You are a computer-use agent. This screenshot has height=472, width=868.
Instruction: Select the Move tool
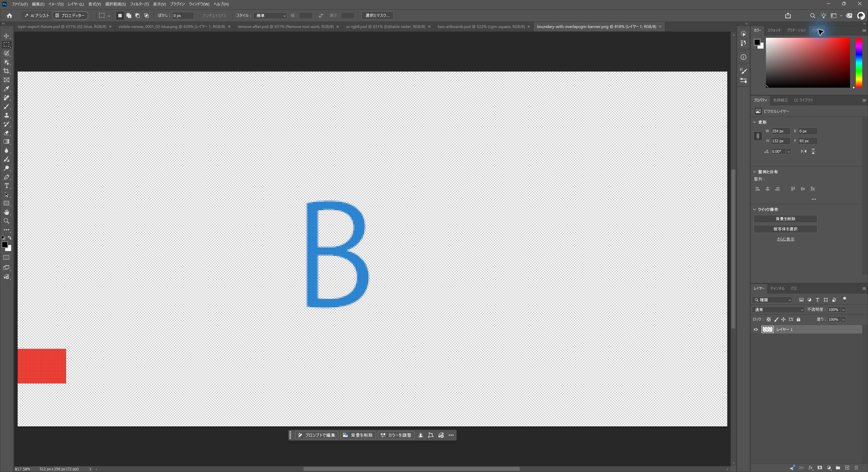click(6, 36)
